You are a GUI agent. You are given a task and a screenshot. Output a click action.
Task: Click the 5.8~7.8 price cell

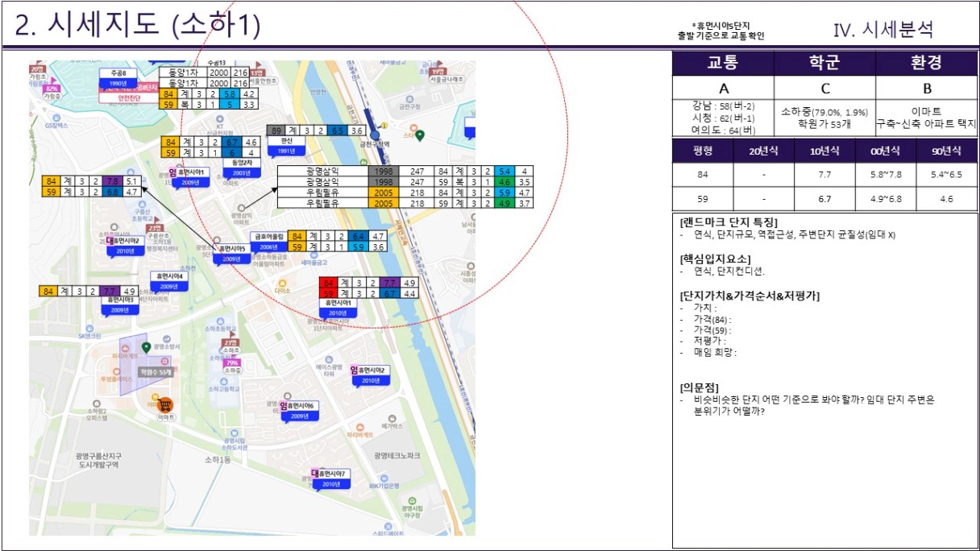pyautogui.click(x=885, y=175)
